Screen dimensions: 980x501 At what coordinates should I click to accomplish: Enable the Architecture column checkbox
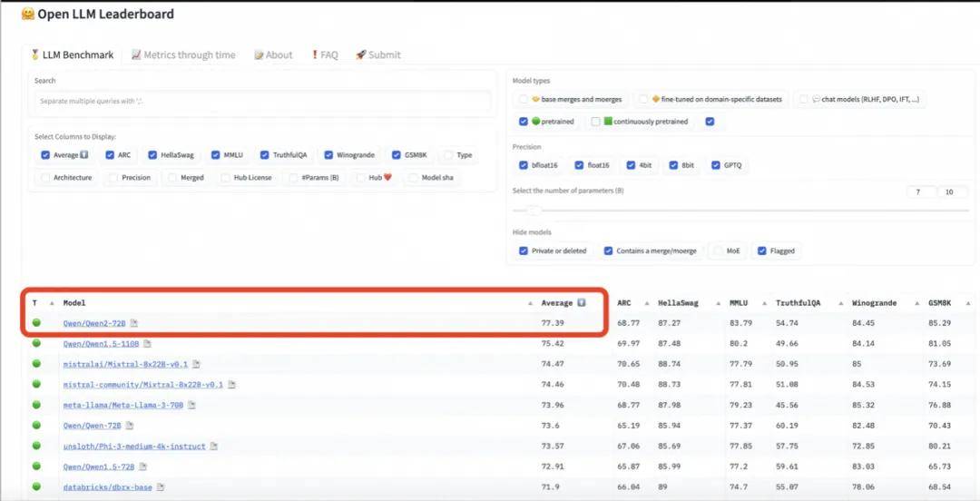pos(45,178)
